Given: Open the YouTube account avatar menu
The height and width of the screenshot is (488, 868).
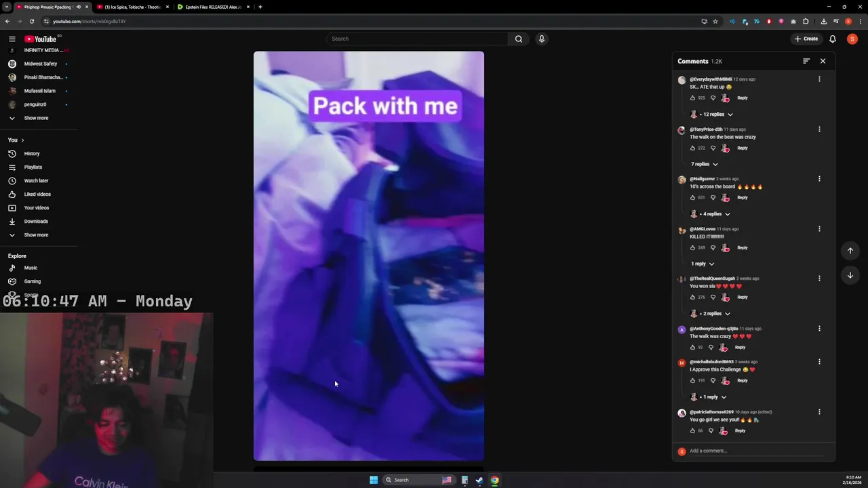Looking at the screenshot, I should click(852, 39).
